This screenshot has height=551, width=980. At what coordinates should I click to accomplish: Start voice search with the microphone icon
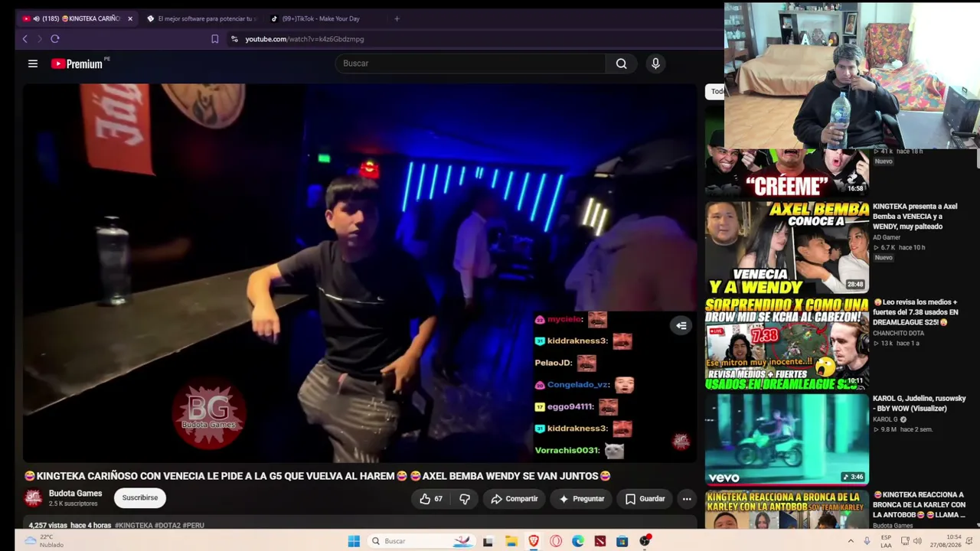click(655, 64)
